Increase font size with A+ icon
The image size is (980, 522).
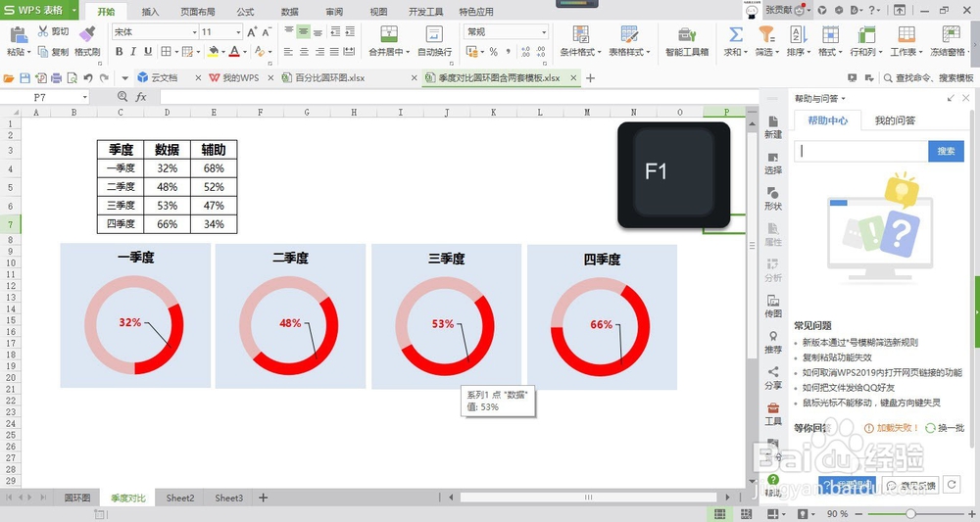tap(252, 32)
